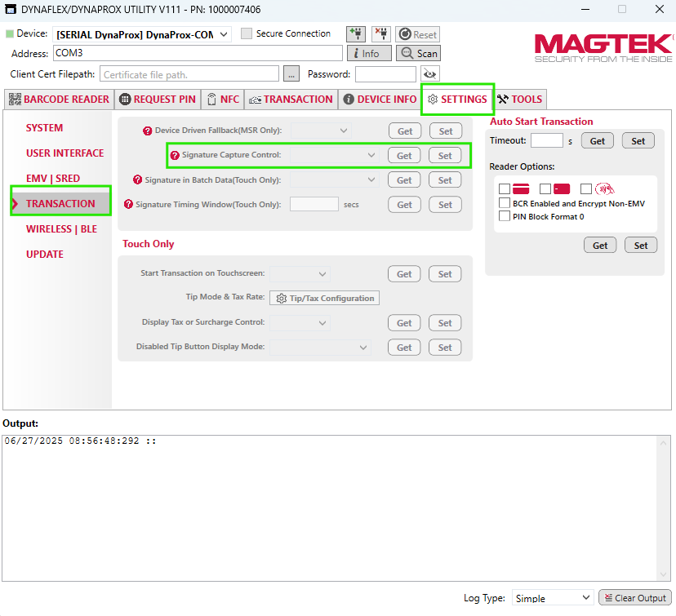Set the Device Driven Fallback value
This screenshot has height=616, width=676.
tap(446, 131)
